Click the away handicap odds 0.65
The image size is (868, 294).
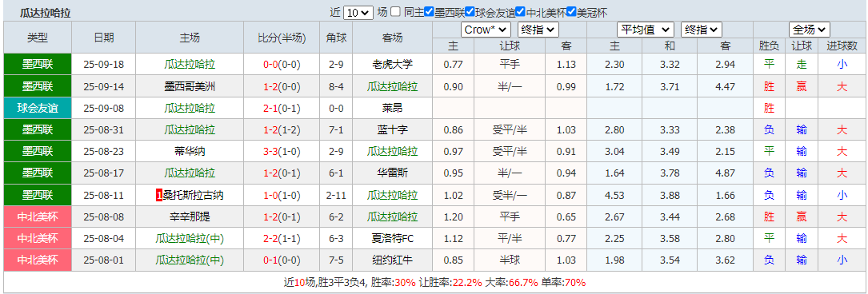(x=566, y=217)
